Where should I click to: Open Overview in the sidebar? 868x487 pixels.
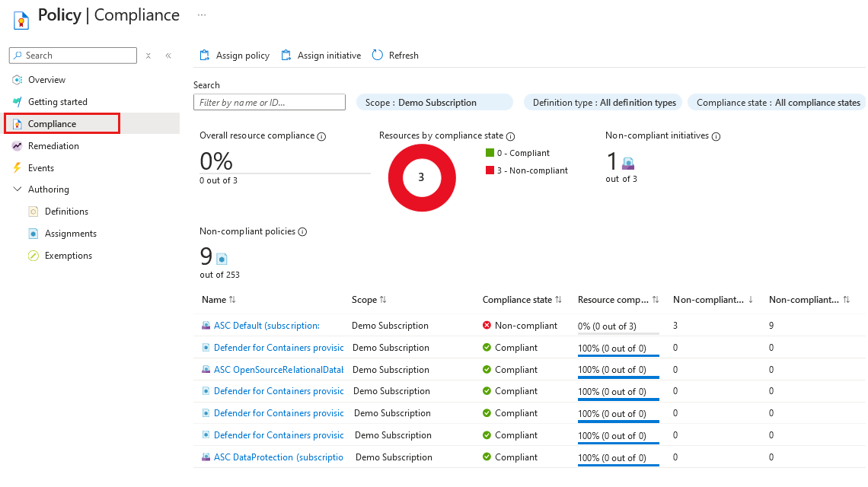[x=46, y=80]
